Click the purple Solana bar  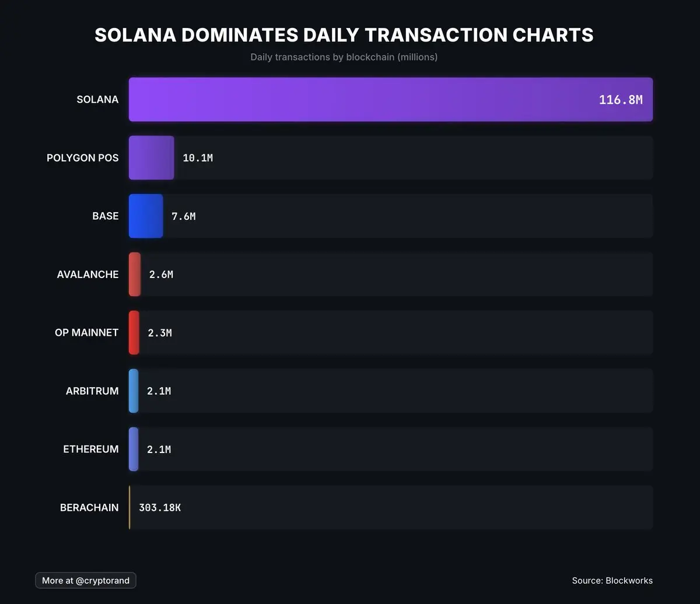pos(362,100)
